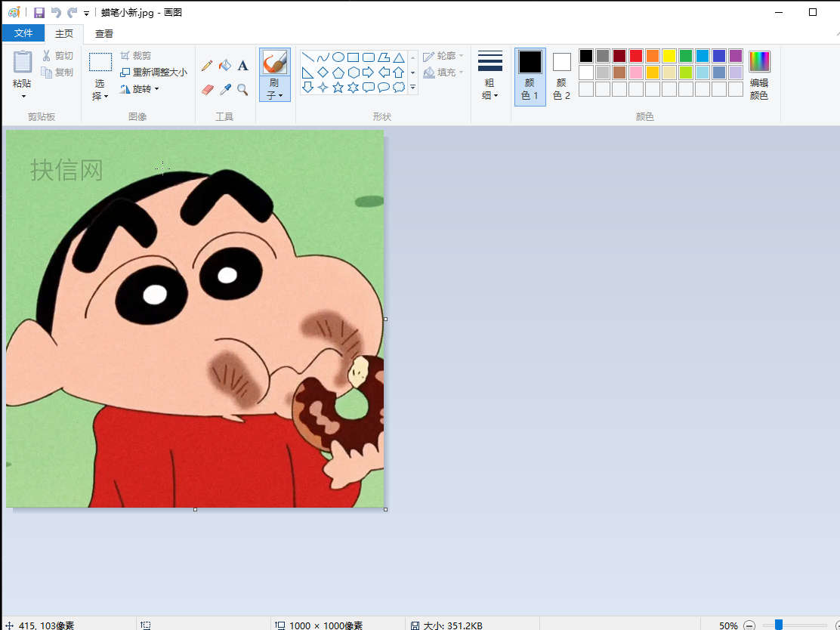The image size is (840, 630).
Task: Select the Magnifier tool
Action: (242, 90)
